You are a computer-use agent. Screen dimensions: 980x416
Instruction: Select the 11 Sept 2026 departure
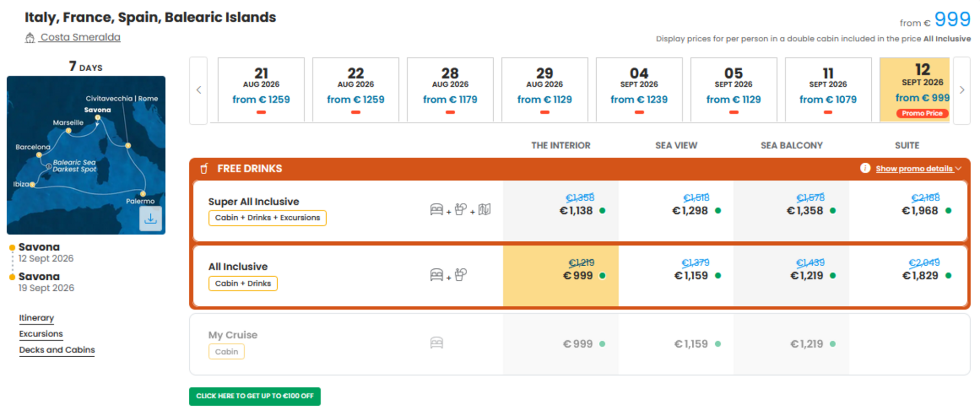828,90
